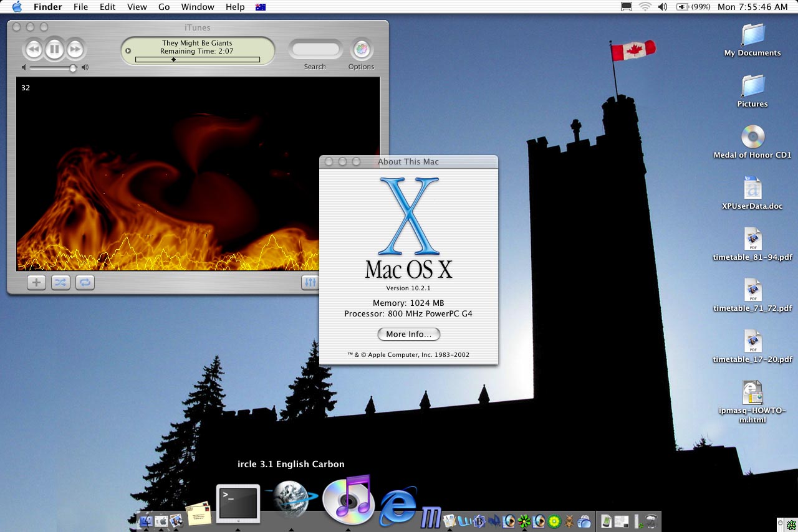This screenshot has height=532, width=798.
Task: Open Finder from the Dock
Action: (146, 521)
